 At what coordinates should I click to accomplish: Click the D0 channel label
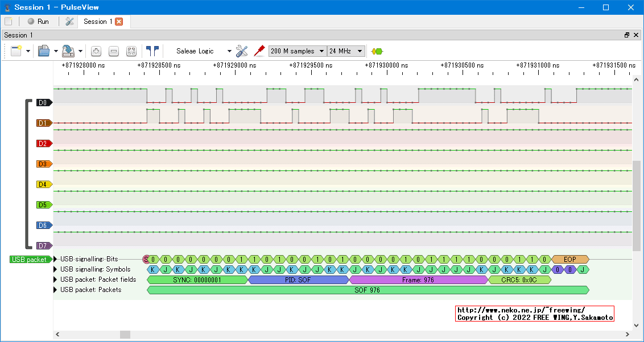[x=43, y=103]
